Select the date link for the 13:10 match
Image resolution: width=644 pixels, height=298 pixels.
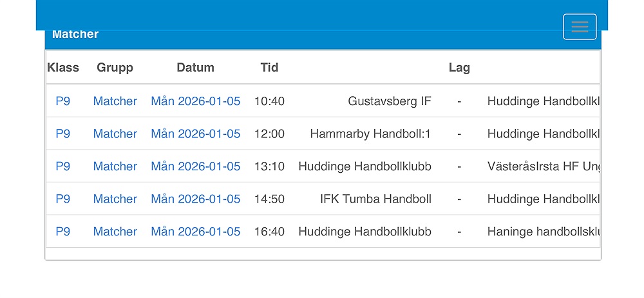(195, 166)
